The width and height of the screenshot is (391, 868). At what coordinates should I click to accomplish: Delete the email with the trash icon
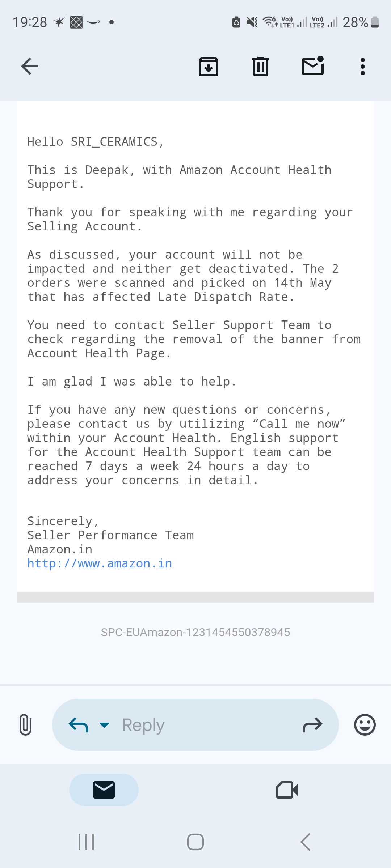tap(261, 67)
